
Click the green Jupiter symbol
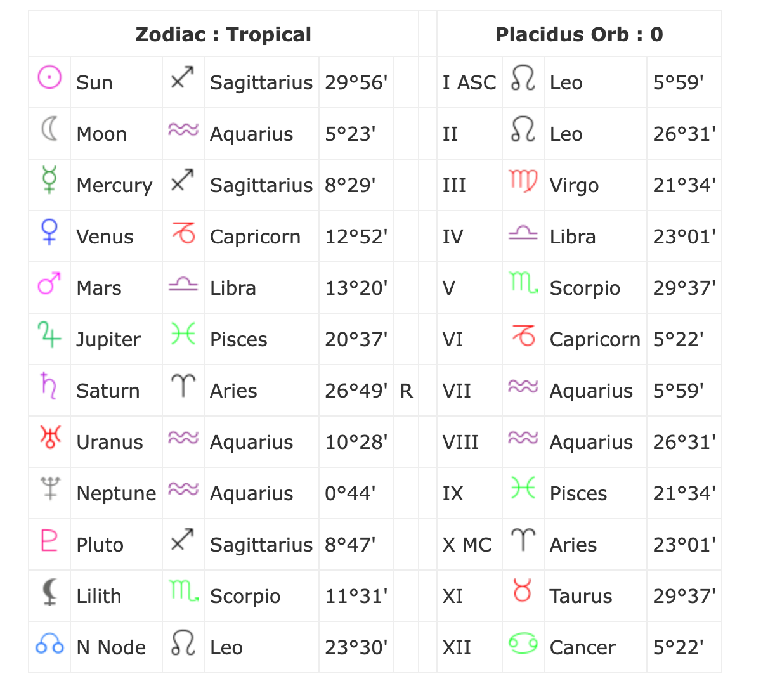pos(49,335)
